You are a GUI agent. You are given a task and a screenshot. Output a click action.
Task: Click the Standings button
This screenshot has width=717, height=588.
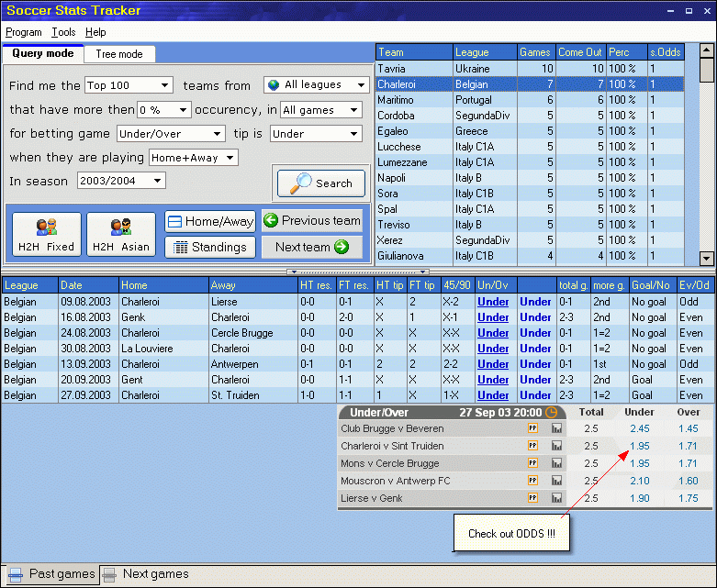tap(210, 247)
